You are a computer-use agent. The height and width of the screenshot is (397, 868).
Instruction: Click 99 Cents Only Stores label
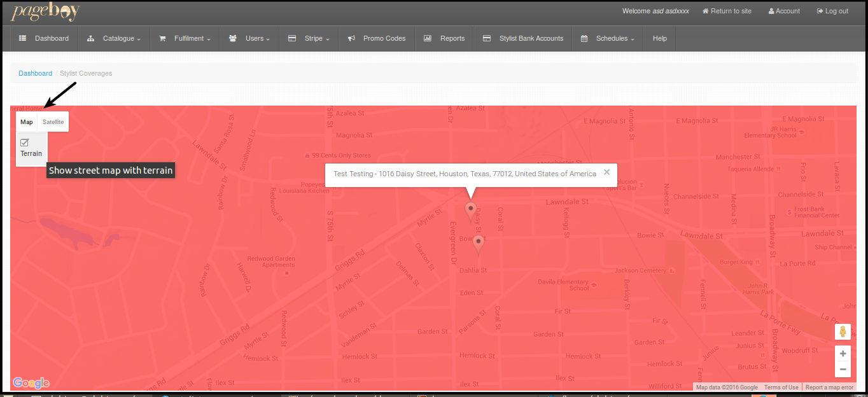coord(341,155)
